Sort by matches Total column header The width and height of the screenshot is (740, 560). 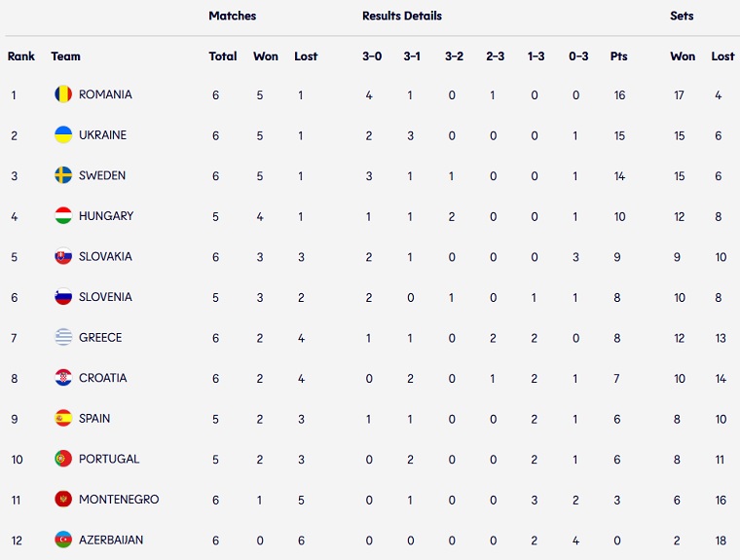(223, 56)
